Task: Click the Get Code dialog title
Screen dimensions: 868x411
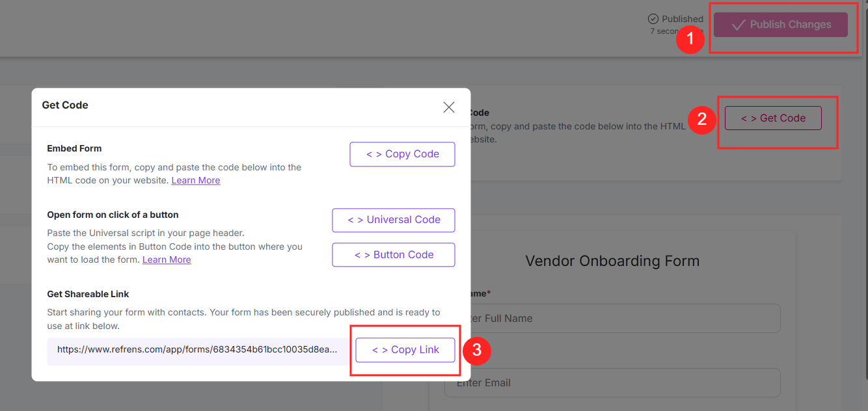Action: (x=65, y=105)
